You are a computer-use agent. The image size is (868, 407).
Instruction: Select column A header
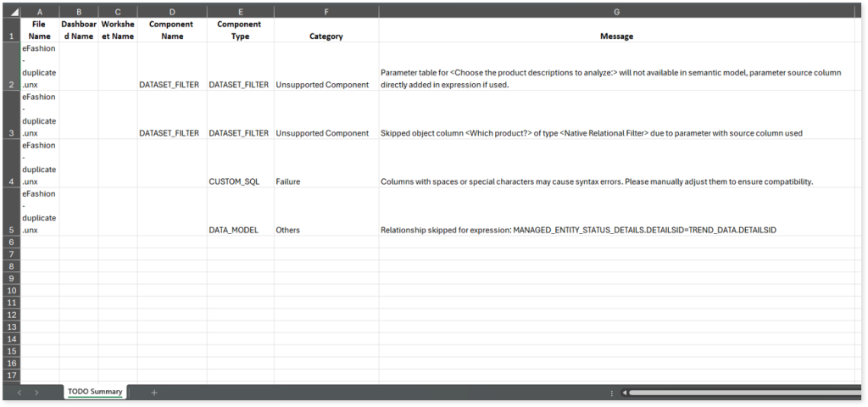click(x=40, y=12)
